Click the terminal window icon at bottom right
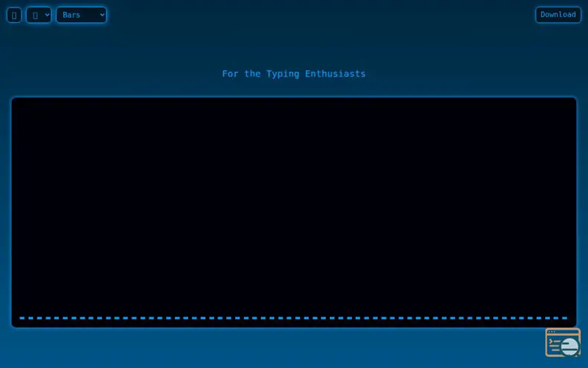Viewport: 588px width, 368px height. pos(563,342)
